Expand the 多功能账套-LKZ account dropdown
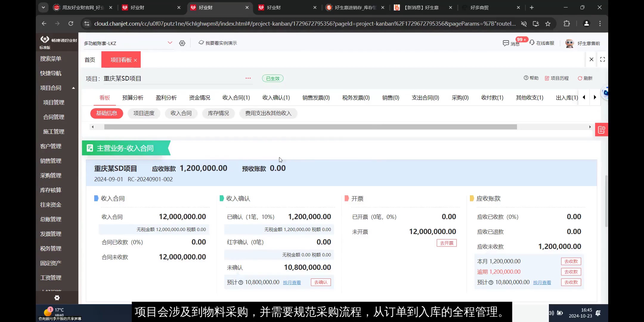This screenshot has height=322, width=644. [170, 43]
